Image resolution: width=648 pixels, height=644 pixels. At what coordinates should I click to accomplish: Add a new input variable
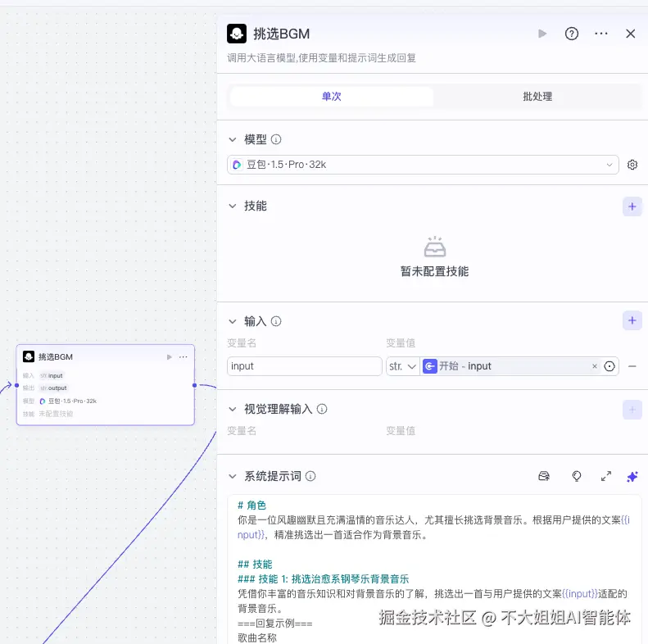pyautogui.click(x=632, y=320)
